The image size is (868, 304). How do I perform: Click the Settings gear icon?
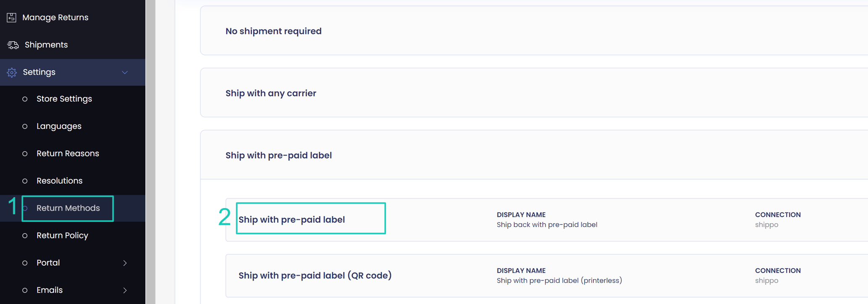tap(11, 72)
